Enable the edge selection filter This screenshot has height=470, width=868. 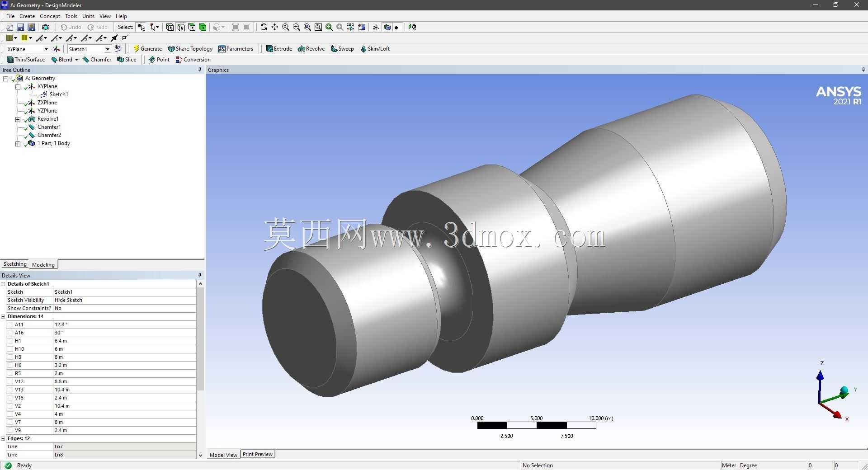click(x=181, y=27)
